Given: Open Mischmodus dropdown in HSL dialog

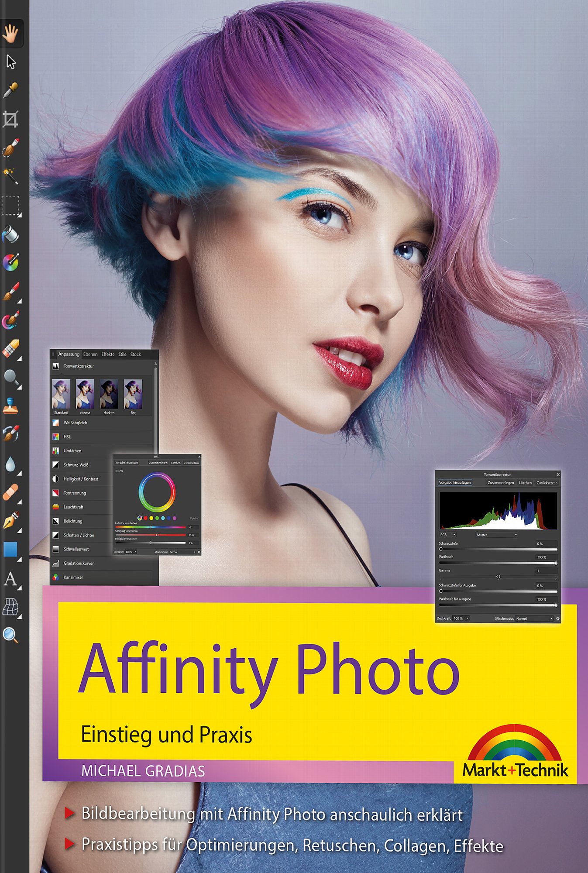Looking at the screenshot, I should point(182,552).
